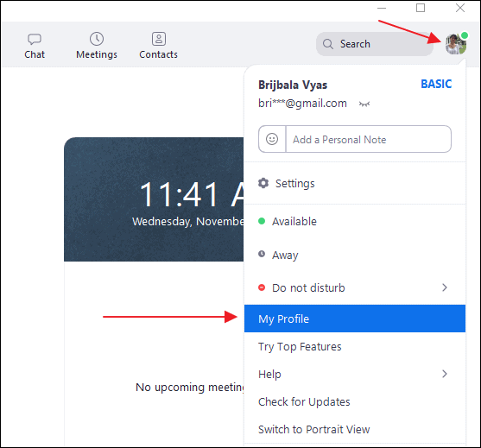481x448 pixels.
Task: Select My Profile menu item
Action: click(355, 319)
